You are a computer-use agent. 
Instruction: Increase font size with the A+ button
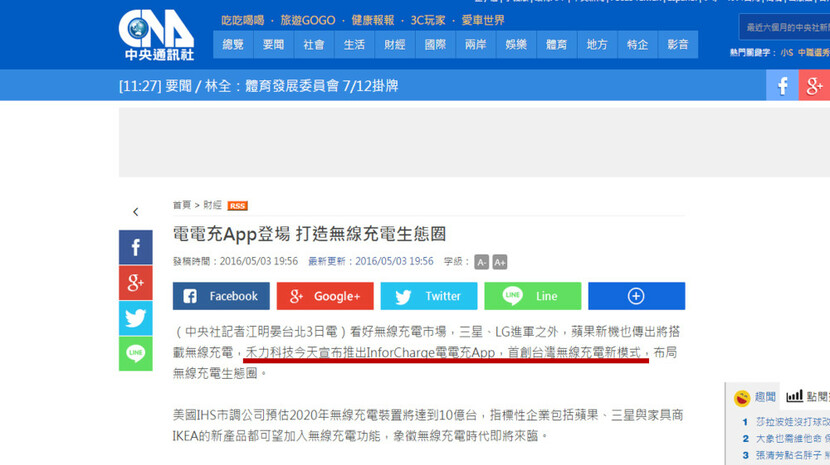(x=500, y=262)
